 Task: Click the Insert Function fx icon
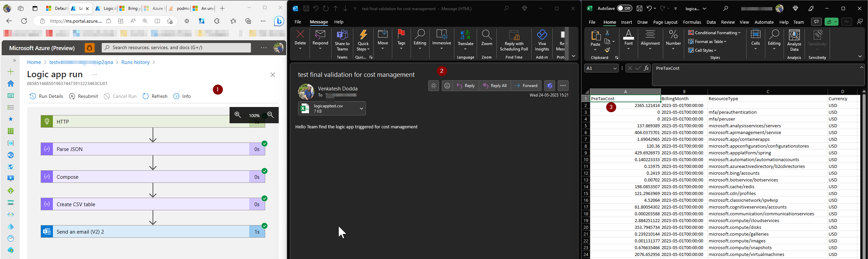click(646, 68)
